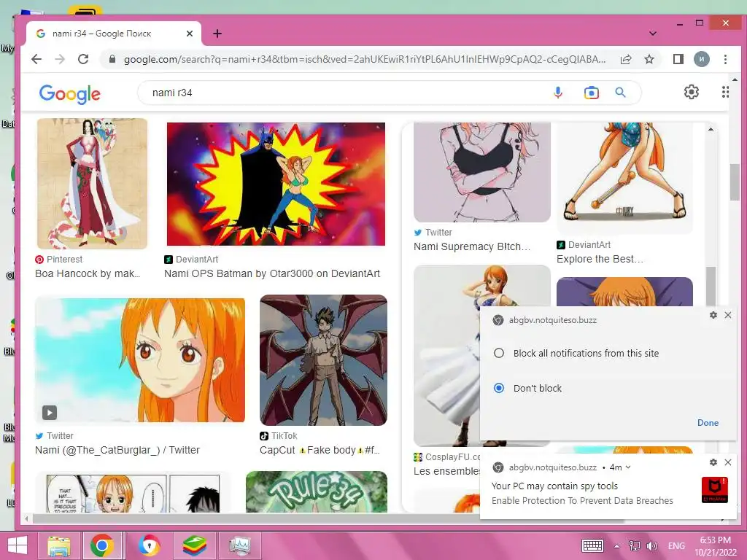Click the main page vertical scrollbar
Viewport: 747px width, 560px height.
point(735,182)
